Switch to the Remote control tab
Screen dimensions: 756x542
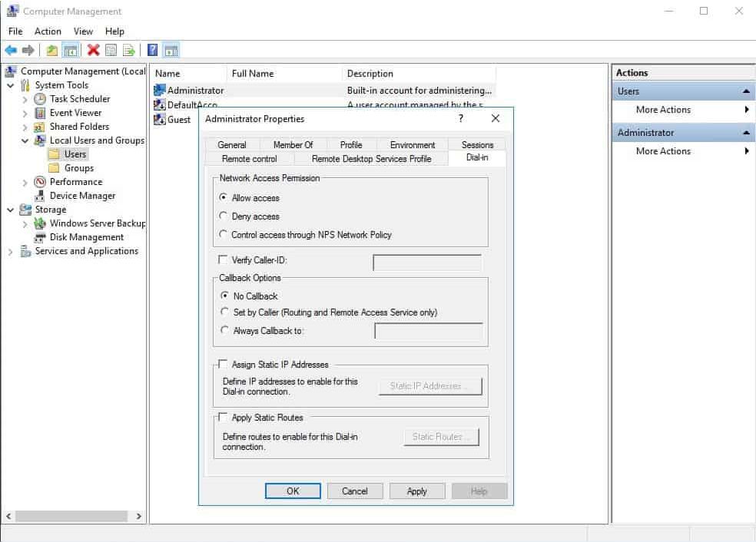click(x=249, y=158)
